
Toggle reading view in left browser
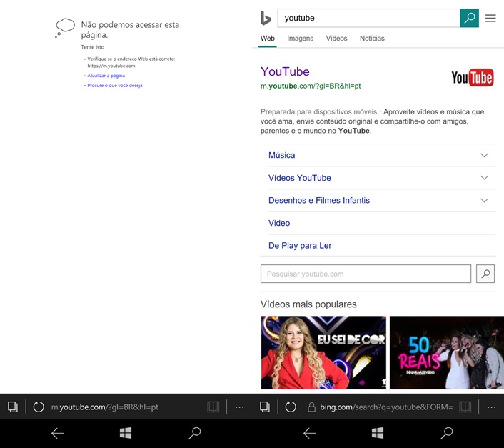(x=213, y=407)
